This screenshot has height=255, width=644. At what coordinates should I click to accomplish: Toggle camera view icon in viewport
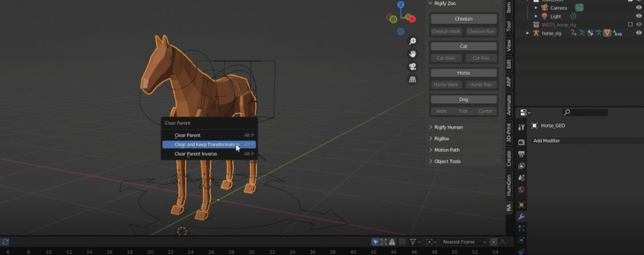coord(412,67)
